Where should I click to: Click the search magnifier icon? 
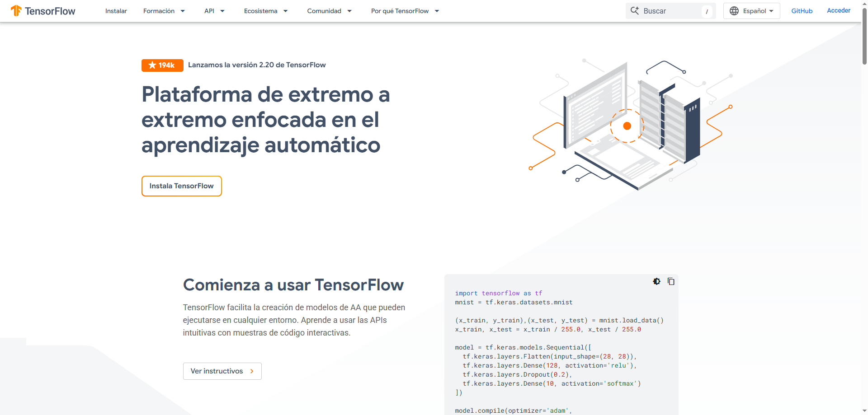(x=635, y=10)
